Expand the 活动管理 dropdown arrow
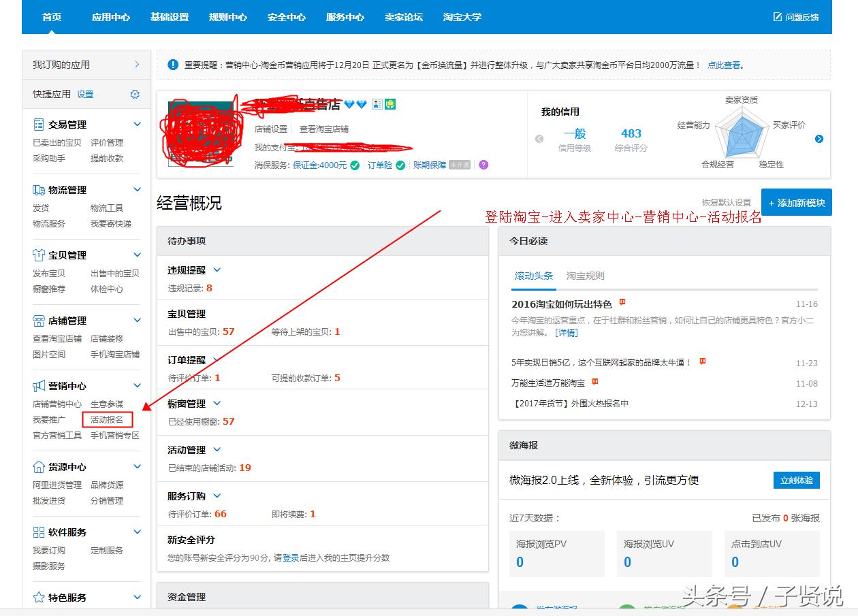Viewport: 858px width, 616px height. coord(217,450)
